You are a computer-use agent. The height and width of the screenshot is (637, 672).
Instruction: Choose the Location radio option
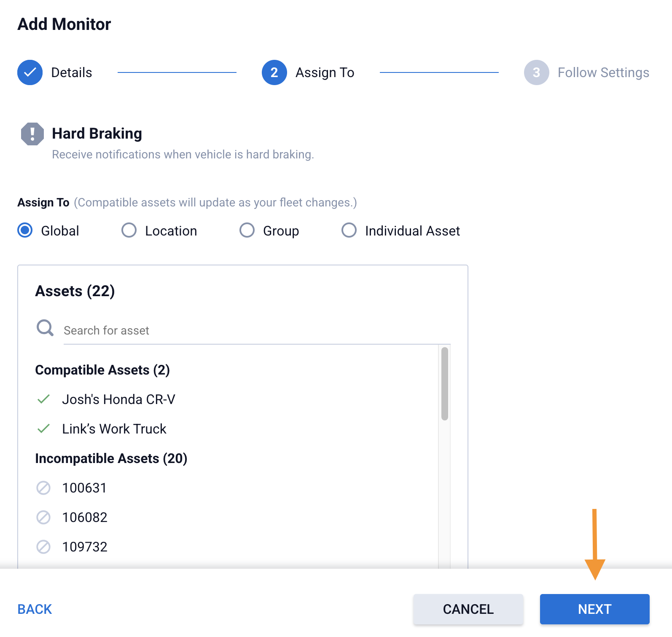pyautogui.click(x=129, y=230)
